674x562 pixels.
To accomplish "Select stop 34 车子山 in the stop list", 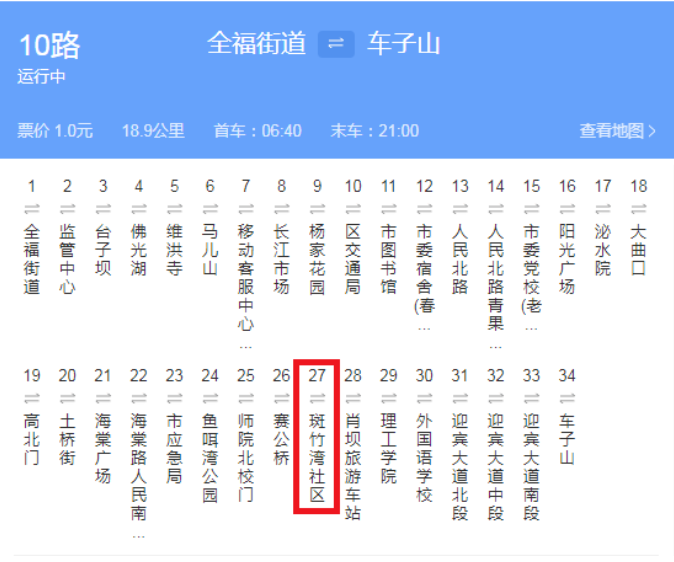I will 567,439.
